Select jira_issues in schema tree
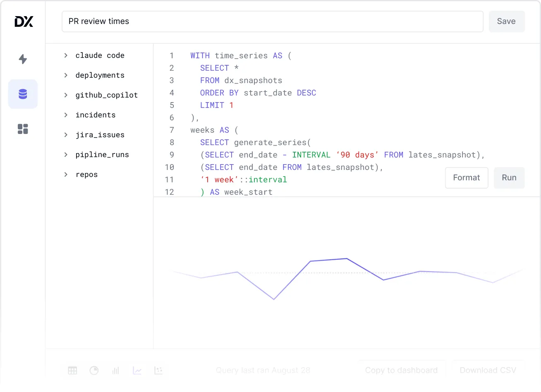Screen dimensions: 541x392 [x=100, y=135]
